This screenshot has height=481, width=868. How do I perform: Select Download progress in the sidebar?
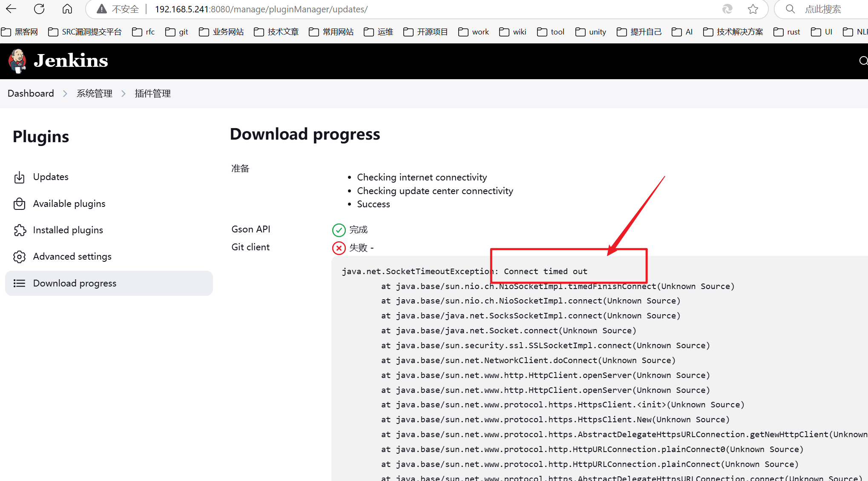(x=109, y=283)
